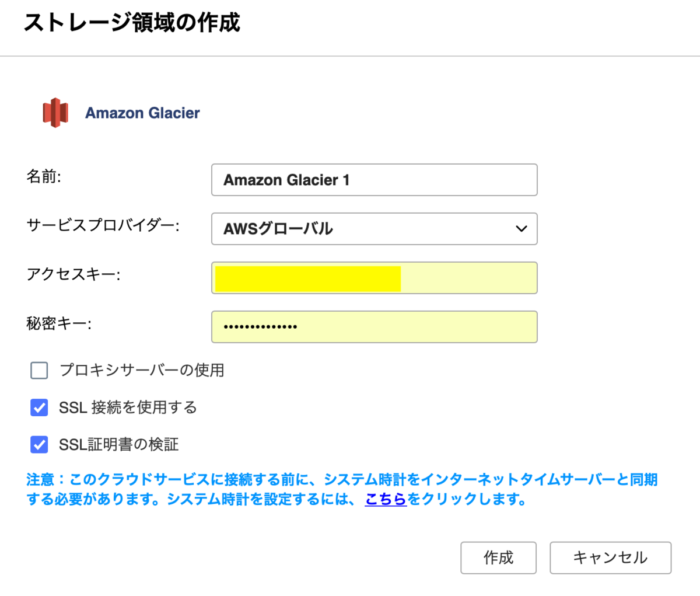Click the 秘密キー: label

[x=59, y=323]
